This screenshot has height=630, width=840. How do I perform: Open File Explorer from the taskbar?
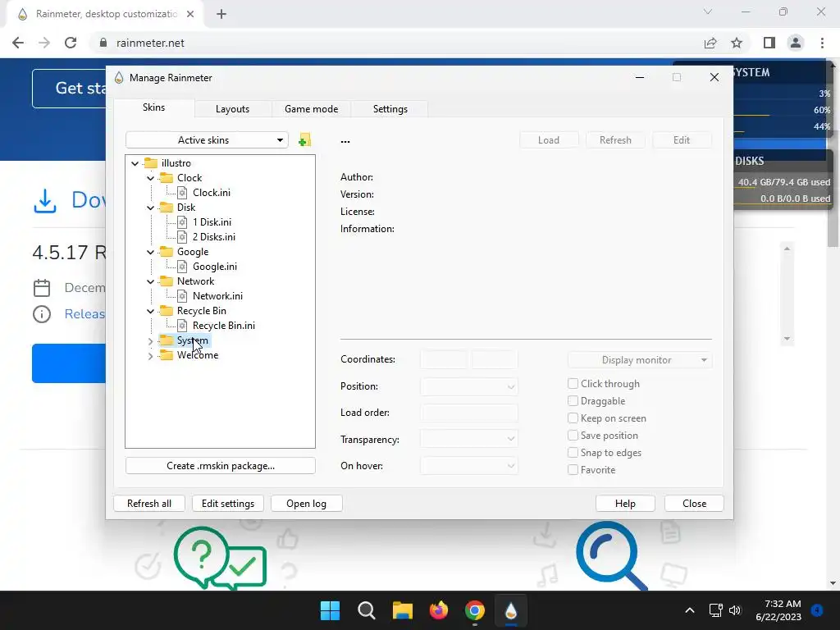tap(402, 610)
